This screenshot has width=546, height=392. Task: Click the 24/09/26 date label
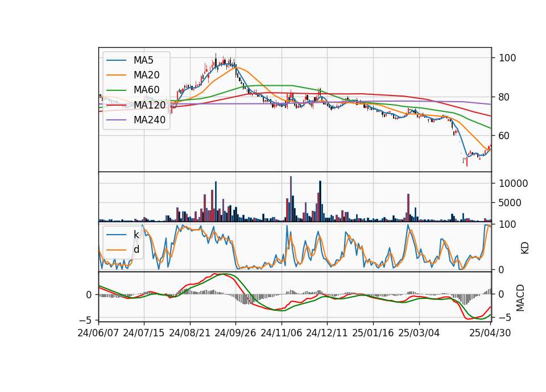pyautogui.click(x=235, y=333)
